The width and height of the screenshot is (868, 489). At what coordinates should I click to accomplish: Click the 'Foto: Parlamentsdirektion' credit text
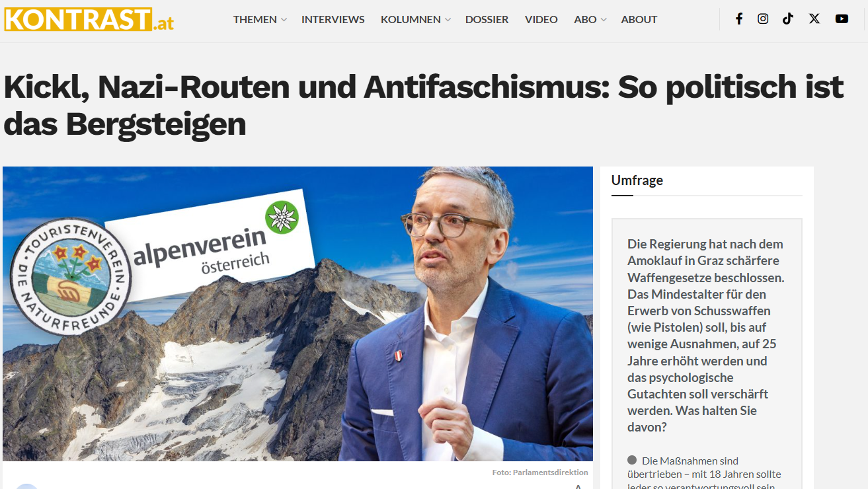coord(540,472)
